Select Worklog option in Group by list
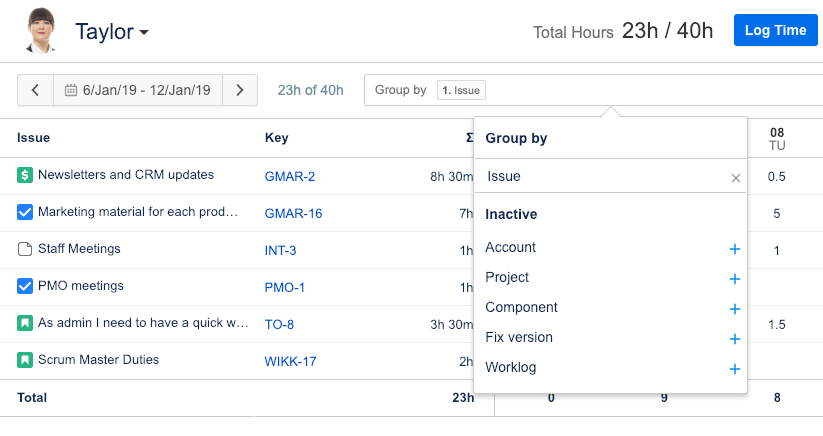This screenshot has width=823, height=436. pos(511,368)
